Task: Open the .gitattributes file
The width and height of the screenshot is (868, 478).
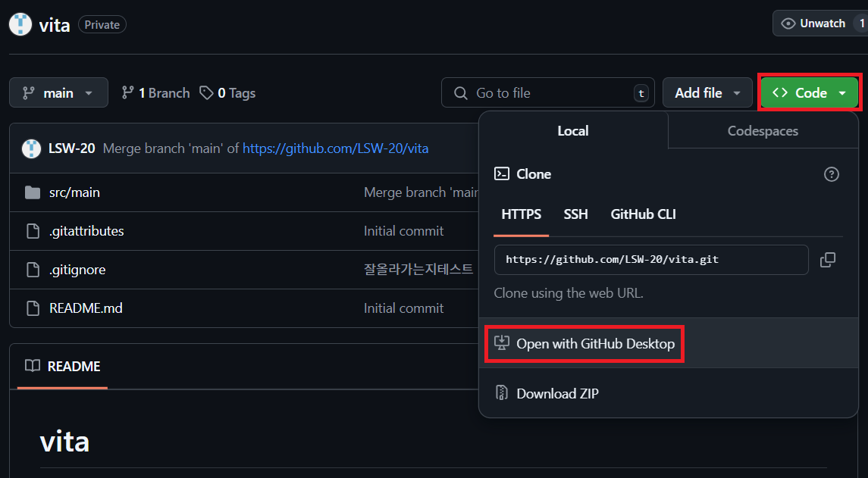Action: (x=86, y=231)
